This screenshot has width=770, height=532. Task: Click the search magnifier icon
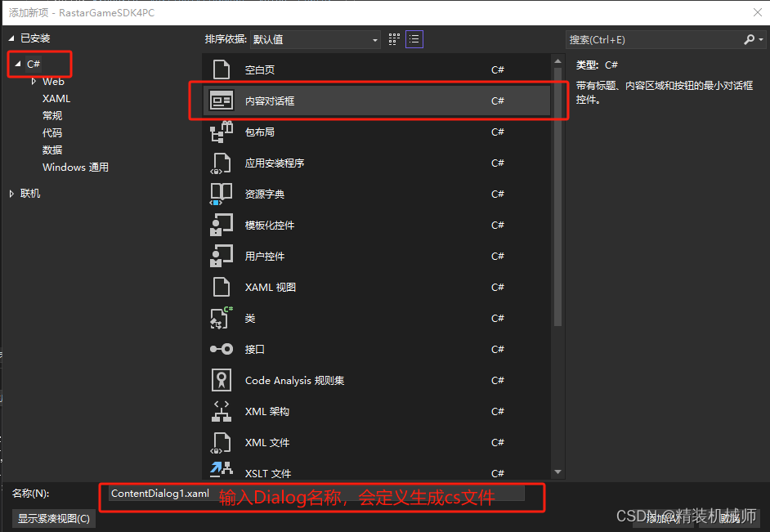749,40
